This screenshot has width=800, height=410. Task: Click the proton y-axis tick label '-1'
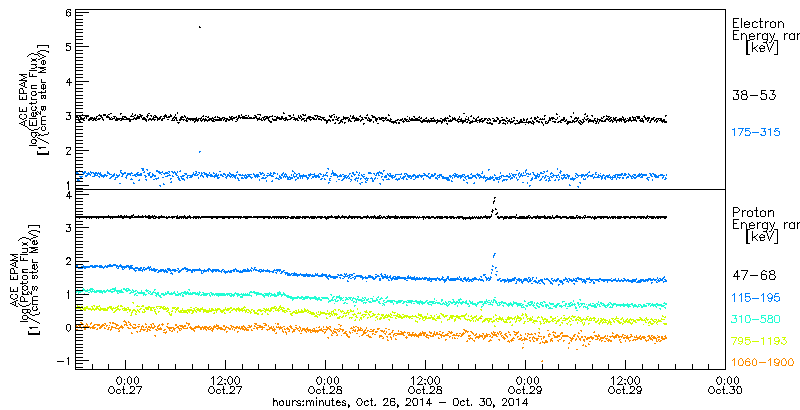pos(63,361)
